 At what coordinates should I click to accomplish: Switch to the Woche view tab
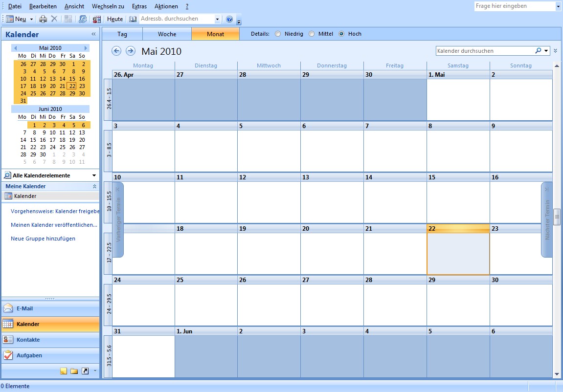(x=167, y=34)
